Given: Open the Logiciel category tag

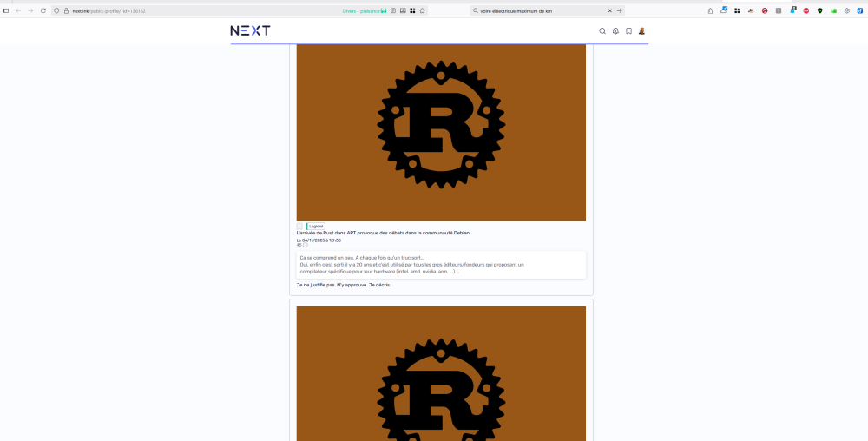Looking at the screenshot, I should [x=316, y=227].
